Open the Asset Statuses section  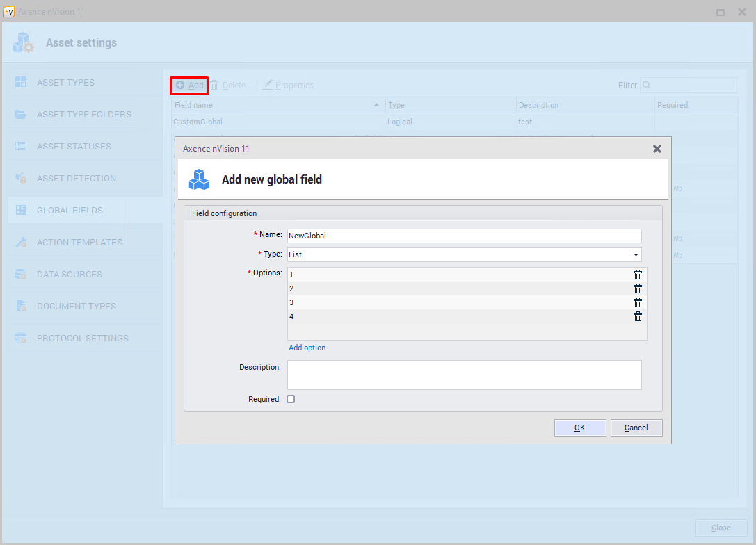tap(74, 146)
